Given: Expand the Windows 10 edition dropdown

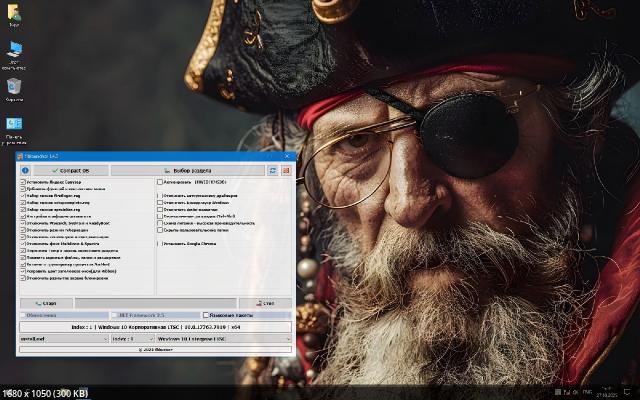Looking at the screenshot, I should (x=223, y=338).
